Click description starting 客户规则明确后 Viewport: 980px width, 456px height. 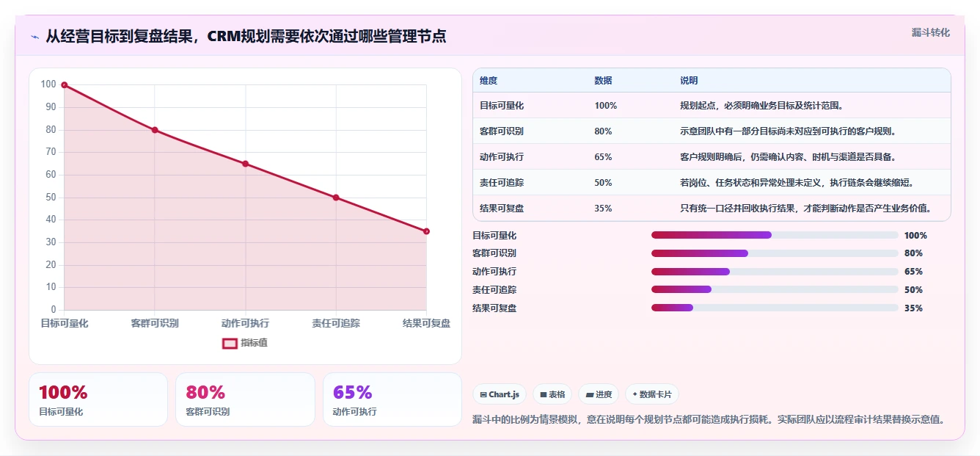(x=788, y=157)
